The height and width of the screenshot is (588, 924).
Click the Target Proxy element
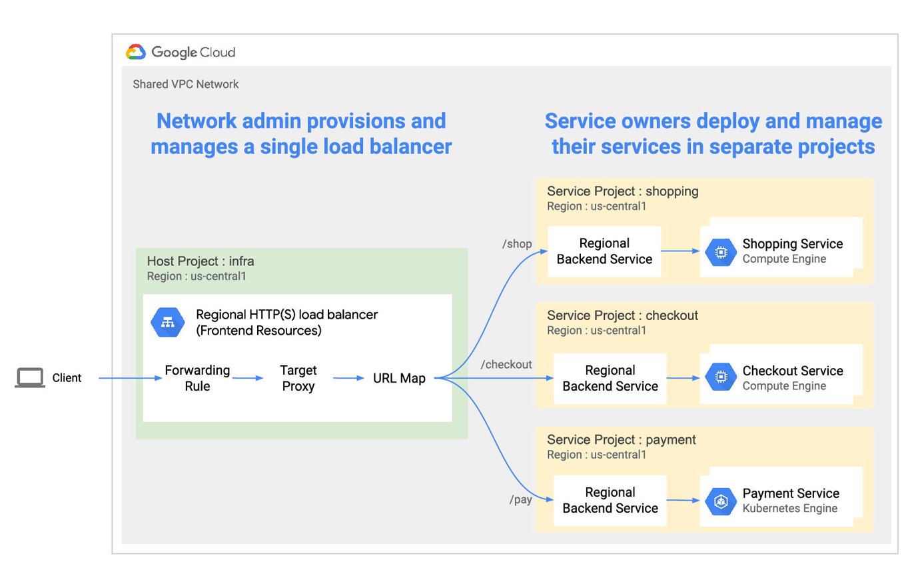point(298,378)
